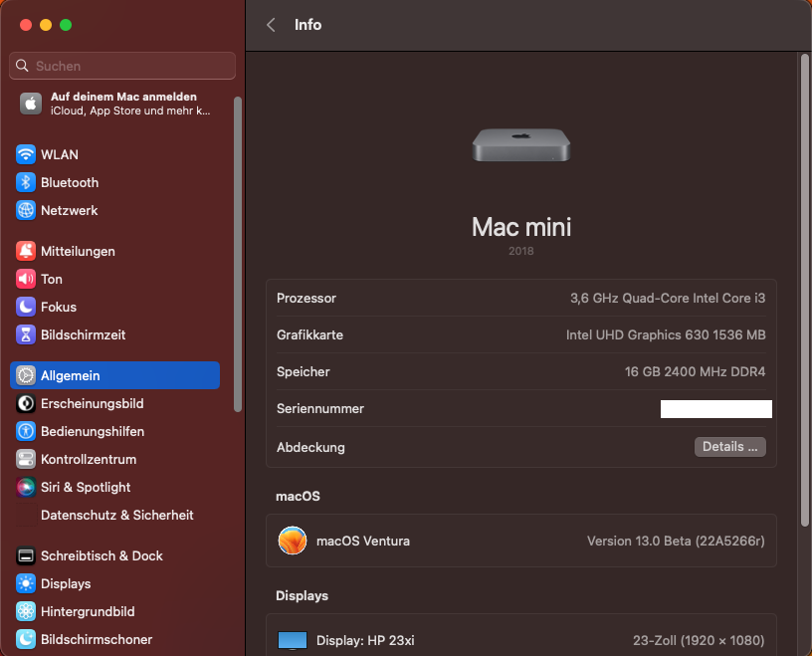Click the Fokus moon icon

point(26,307)
